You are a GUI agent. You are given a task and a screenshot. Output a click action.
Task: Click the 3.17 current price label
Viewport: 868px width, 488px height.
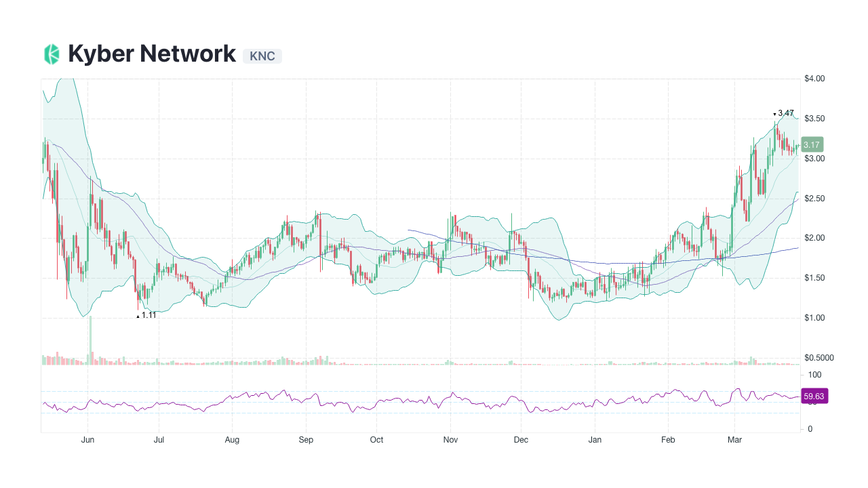(x=812, y=145)
